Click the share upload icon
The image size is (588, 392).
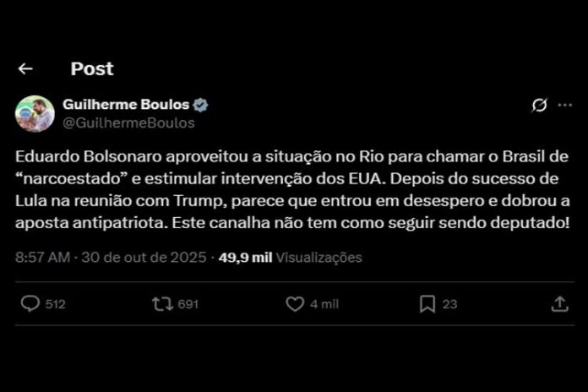(x=559, y=304)
